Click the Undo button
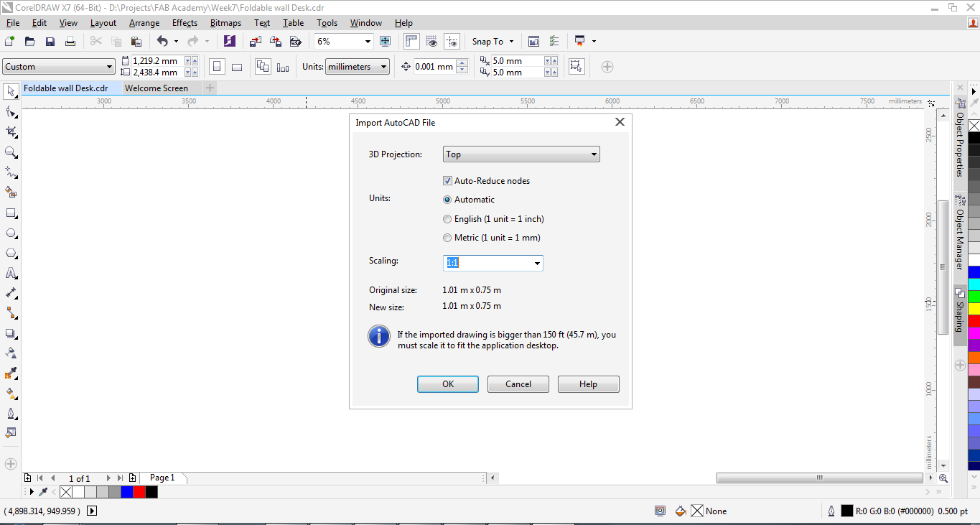This screenshot has width=980, height=525. 162,41
